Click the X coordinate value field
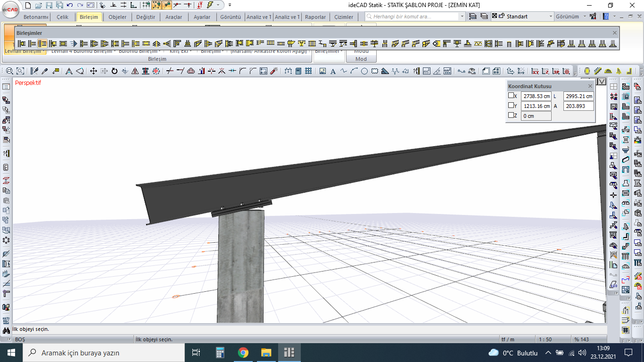Image resolution: width=644 pixels, height=362 pixels. point(536,96)
